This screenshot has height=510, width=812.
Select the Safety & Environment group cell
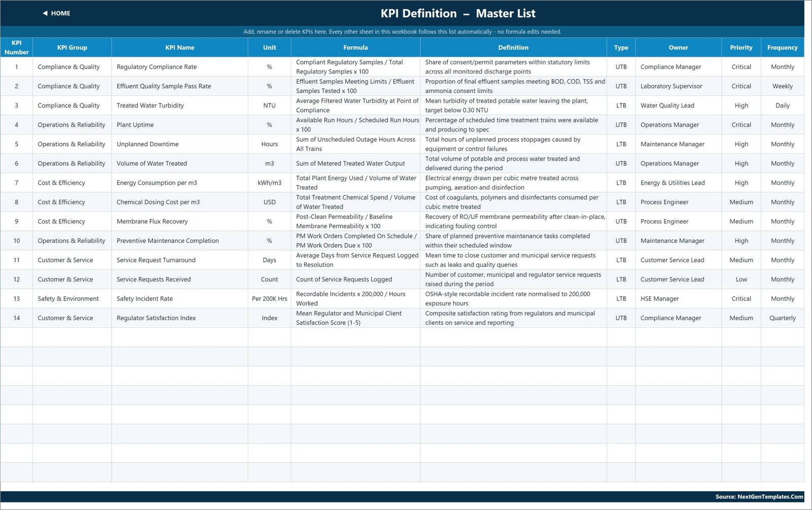point(72,298)
